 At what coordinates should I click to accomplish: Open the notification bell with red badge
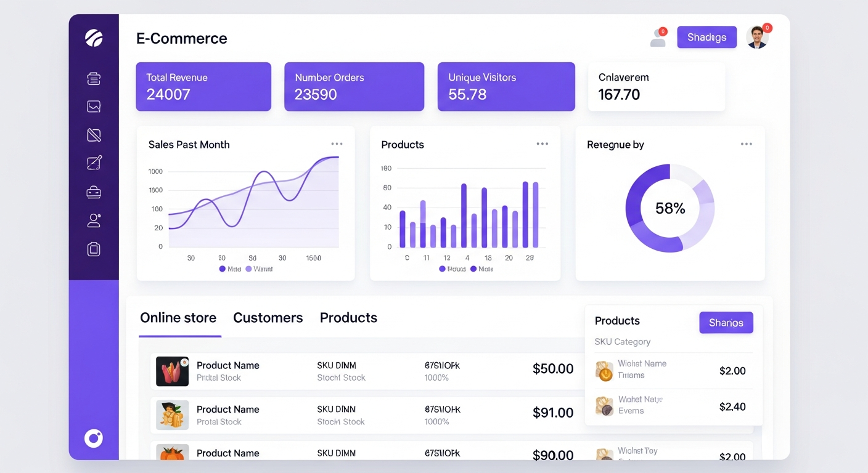point(658,37)
